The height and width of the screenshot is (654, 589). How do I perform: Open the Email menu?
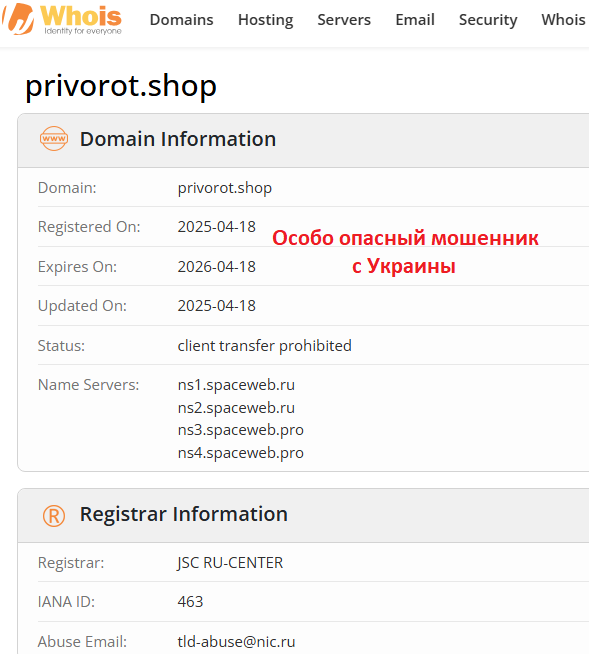click(x=415, y=20)
